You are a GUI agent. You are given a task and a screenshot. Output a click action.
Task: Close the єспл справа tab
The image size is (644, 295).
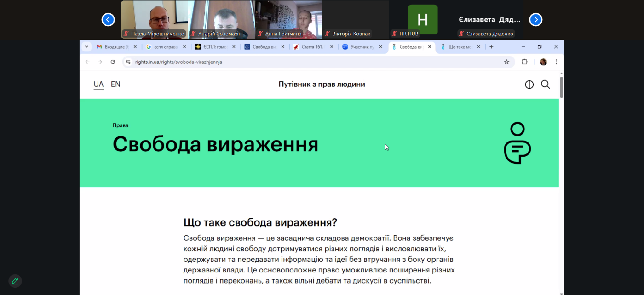pyautogui.click(x=184, y=47)
